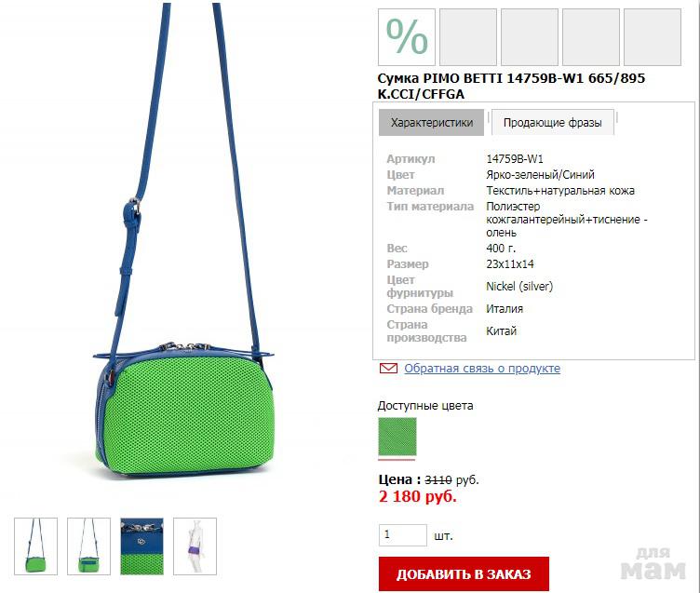View the second bag thumbnail
This screenshot has height=593, width=700.
click(88, 546)
